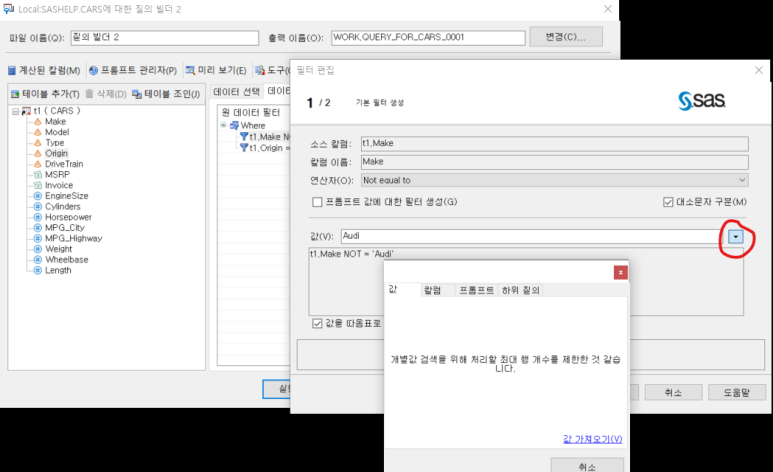Select Type column in table tree

[55, 143]
